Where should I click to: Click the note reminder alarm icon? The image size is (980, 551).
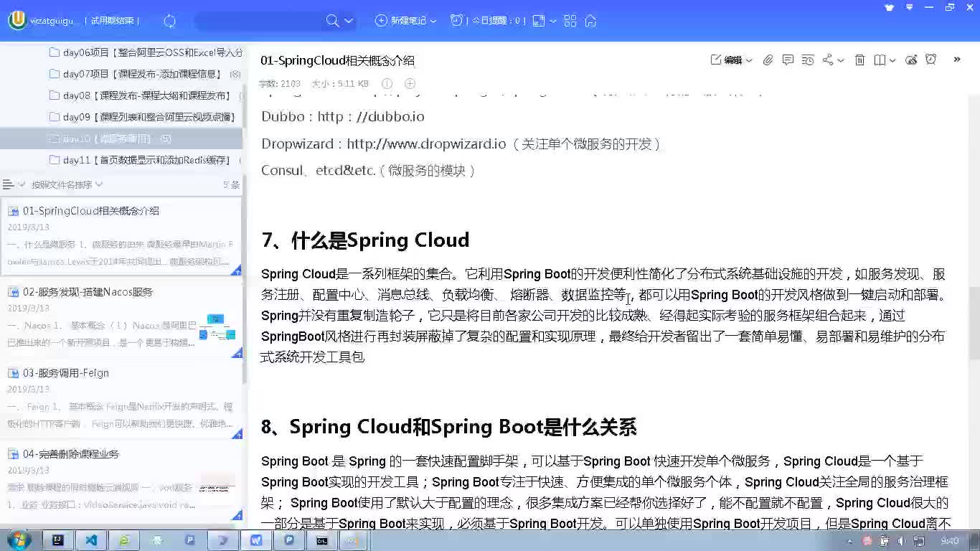[931, 60]
